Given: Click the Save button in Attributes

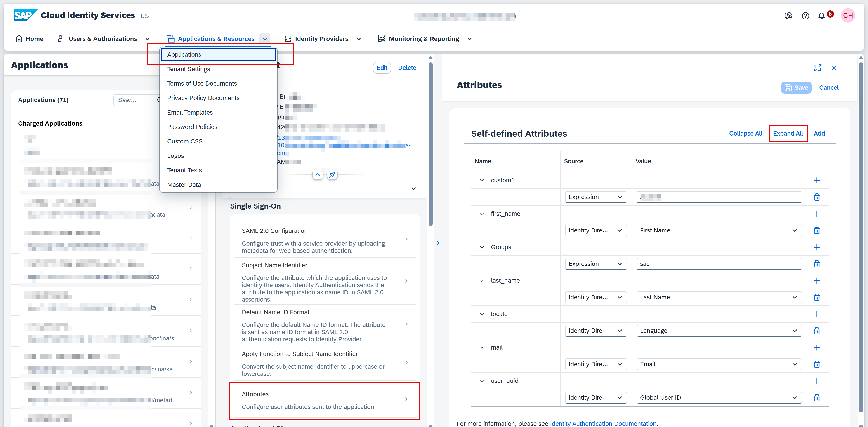Looking at the screenshot, I should point(796,88).
